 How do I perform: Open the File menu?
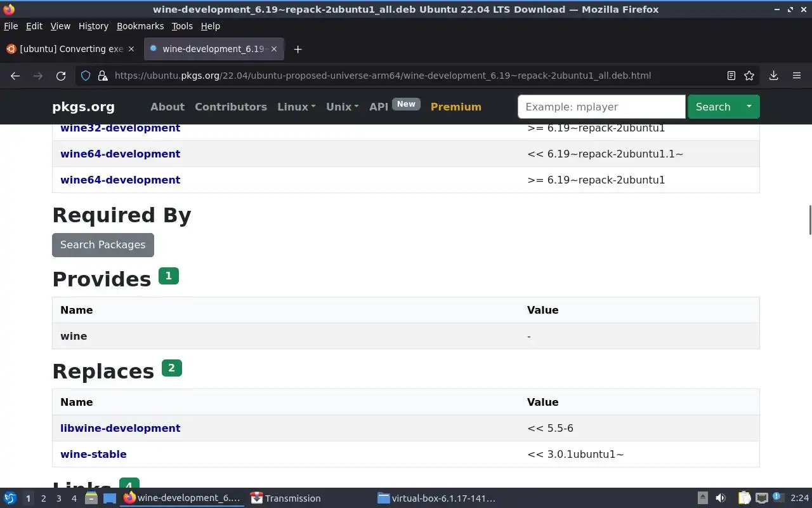11,26
